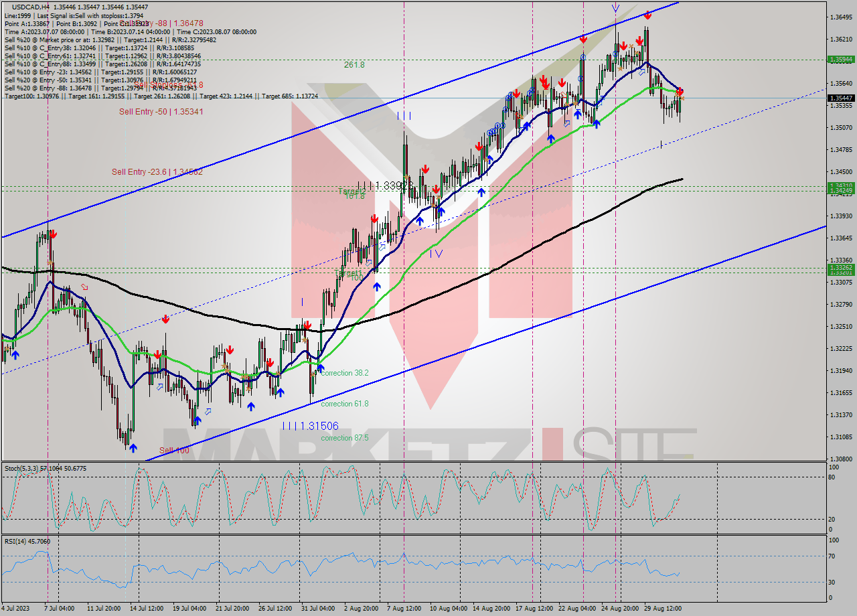Select 1.31085 on the price scale
The image size is (857, 616).
[x=842, y=437]
